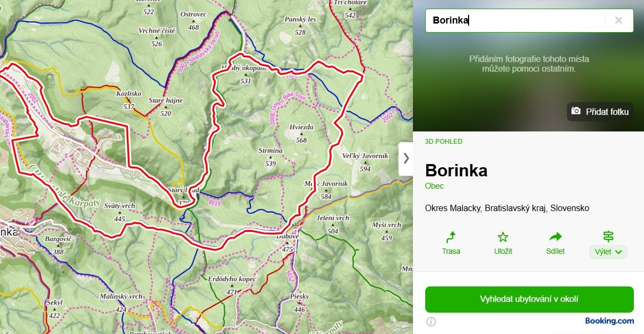Share place via Sdílet arrow icon

coord(556,243)
